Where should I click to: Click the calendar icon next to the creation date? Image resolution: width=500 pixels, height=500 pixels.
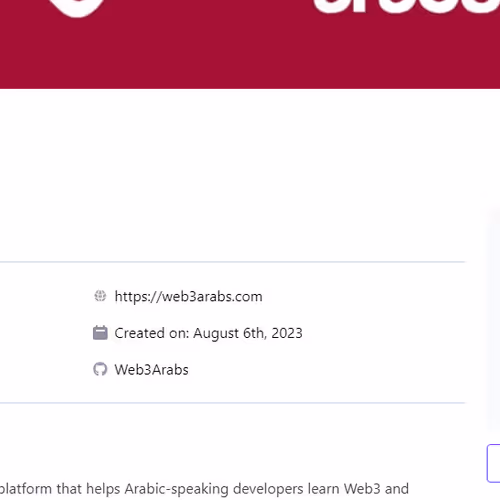(100, 333)
